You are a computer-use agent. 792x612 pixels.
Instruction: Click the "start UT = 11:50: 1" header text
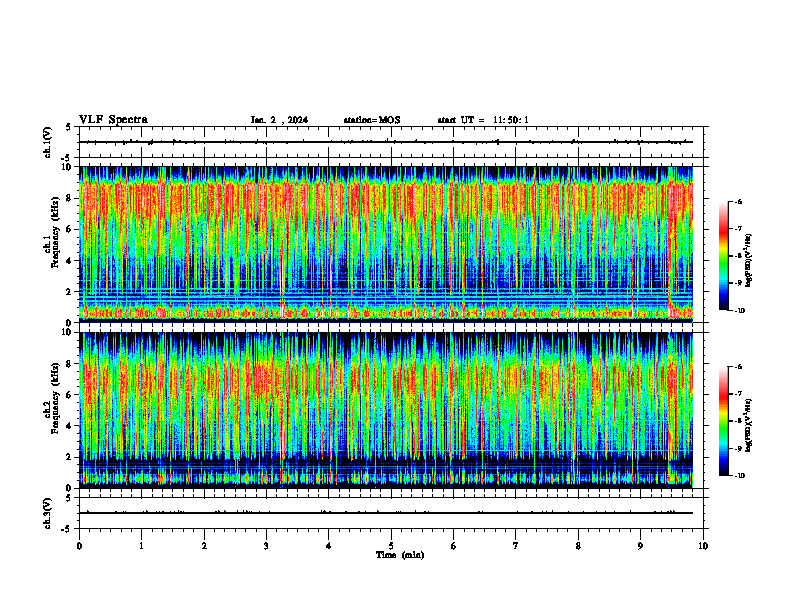point(483,120)
